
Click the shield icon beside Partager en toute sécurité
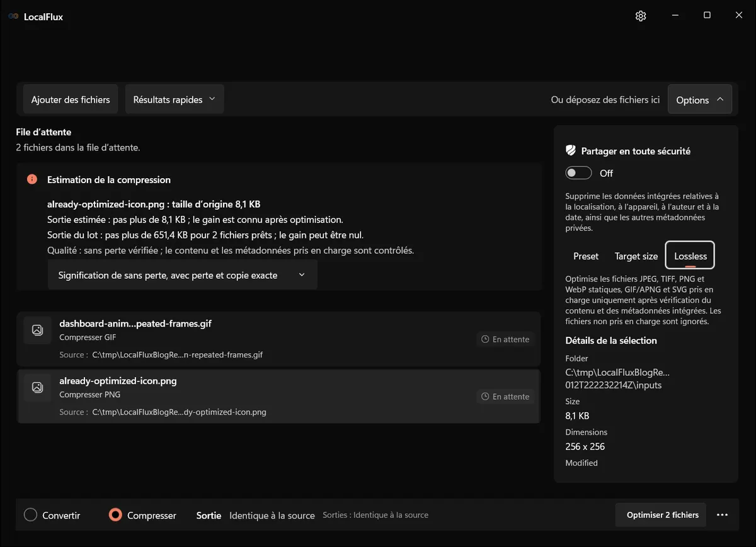(x=571, y=150)
